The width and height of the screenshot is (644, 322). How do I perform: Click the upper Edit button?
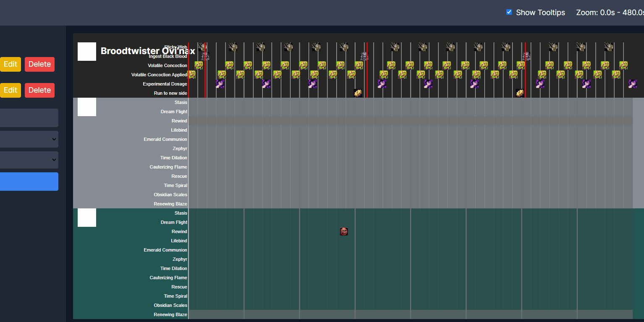(x=10, y=64)
